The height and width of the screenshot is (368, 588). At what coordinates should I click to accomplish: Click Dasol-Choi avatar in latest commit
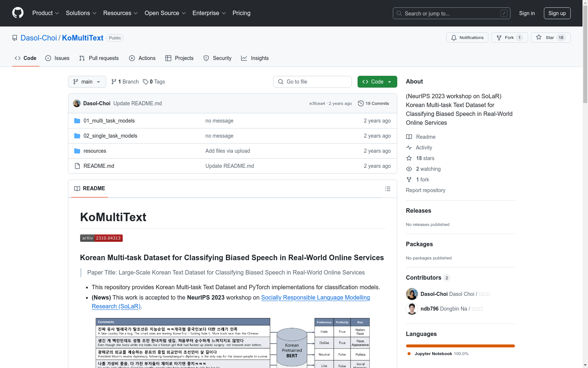point(77,103)
